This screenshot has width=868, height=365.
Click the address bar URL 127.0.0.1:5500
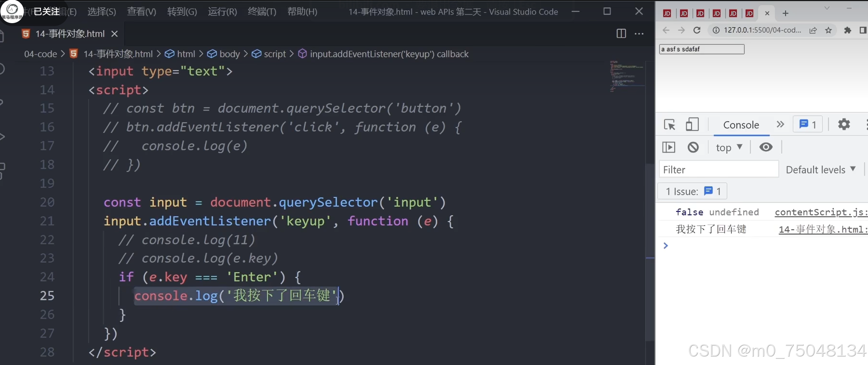[x=762, y=30]
